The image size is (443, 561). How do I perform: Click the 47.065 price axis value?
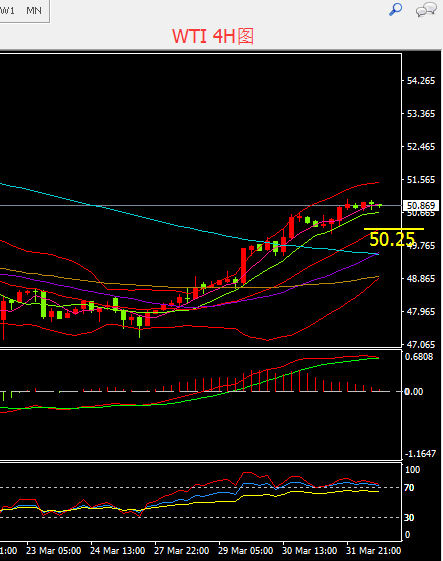tap(421, 345)
